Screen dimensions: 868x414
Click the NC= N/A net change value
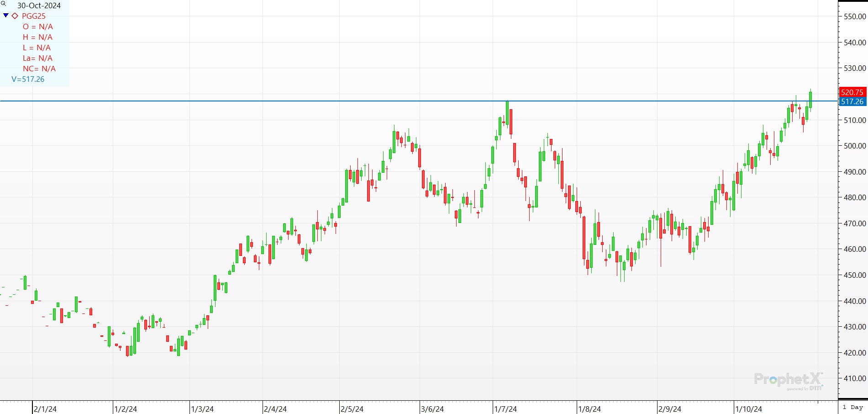tap(39, 69)
